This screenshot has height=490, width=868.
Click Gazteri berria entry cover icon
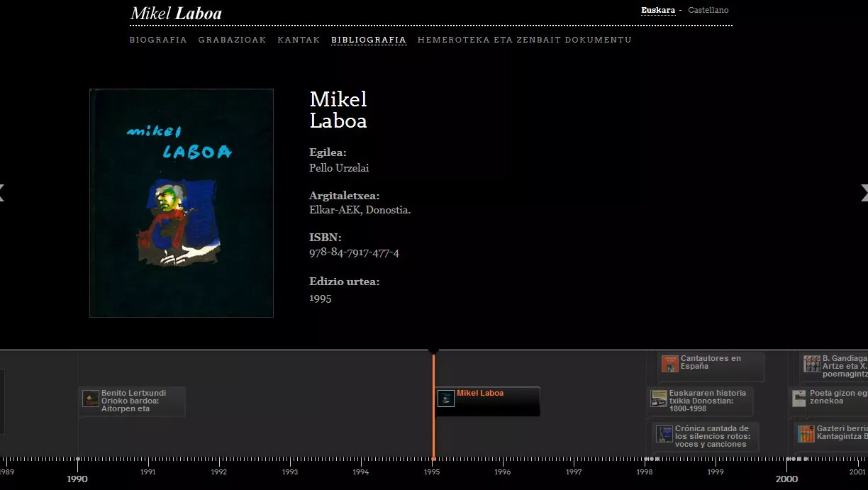806,434
